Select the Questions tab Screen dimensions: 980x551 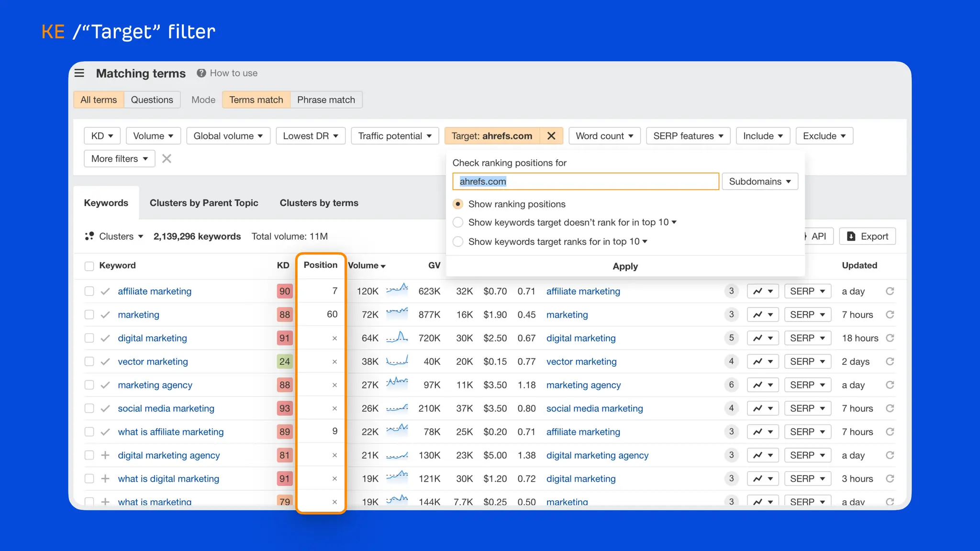(x=152, y=99)
